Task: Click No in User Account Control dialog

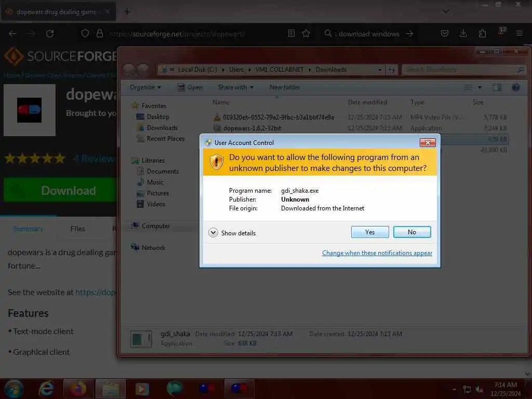Action: [412, 232]
